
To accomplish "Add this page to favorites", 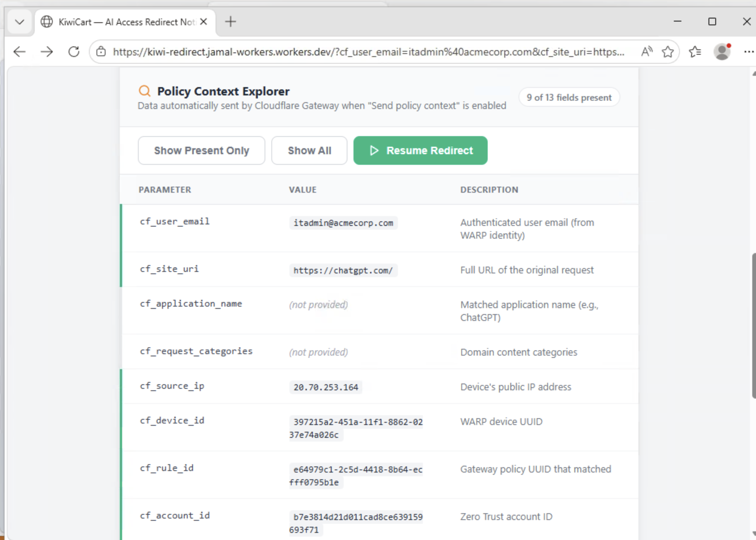I will [x=668, y=52].
